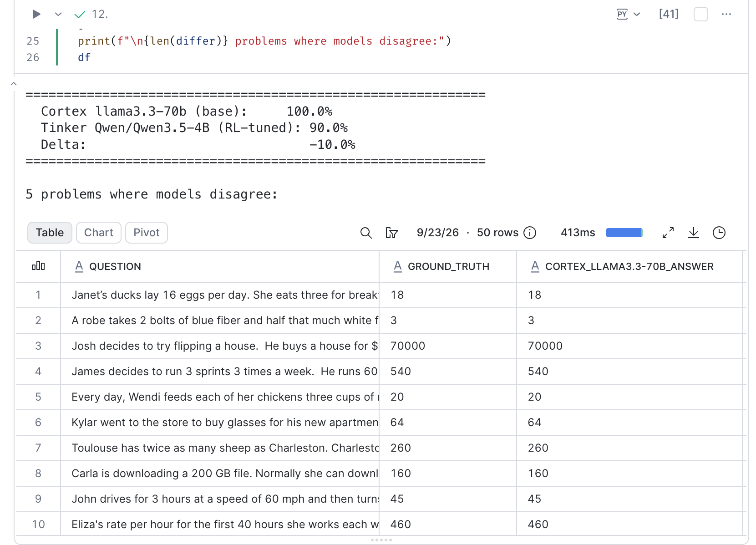Select the Eliza's rate question cell
The width and height of the screenshot is (756, 545).
[220, 524]
